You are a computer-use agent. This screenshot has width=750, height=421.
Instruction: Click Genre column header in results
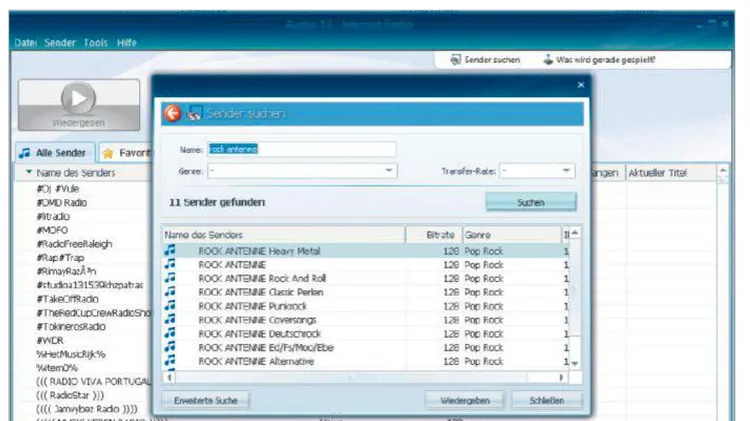click(x=512, y=235)
